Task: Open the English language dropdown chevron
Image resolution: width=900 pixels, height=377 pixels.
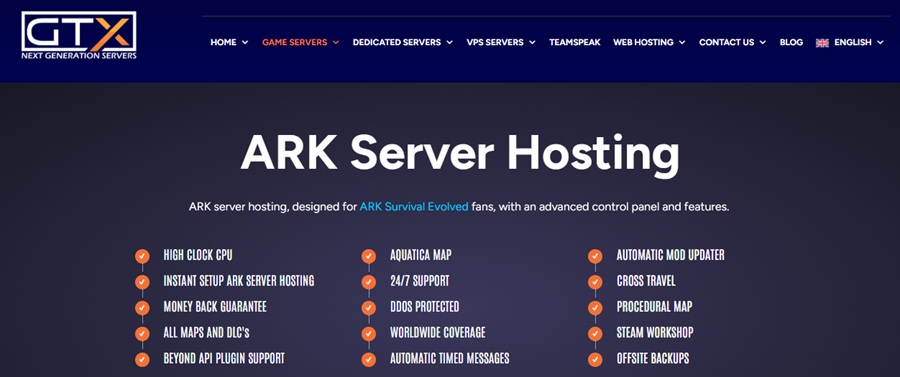Action: tap(880, 42)
